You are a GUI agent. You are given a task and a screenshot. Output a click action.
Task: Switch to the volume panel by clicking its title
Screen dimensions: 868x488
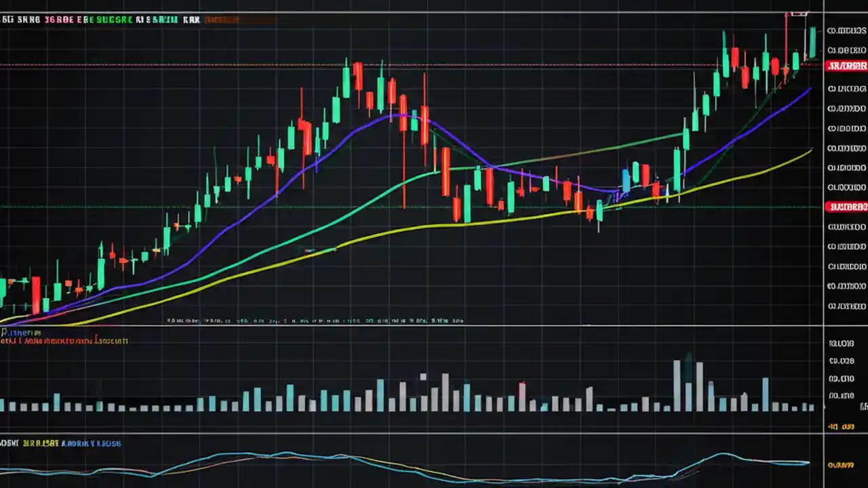coord(20,332)
